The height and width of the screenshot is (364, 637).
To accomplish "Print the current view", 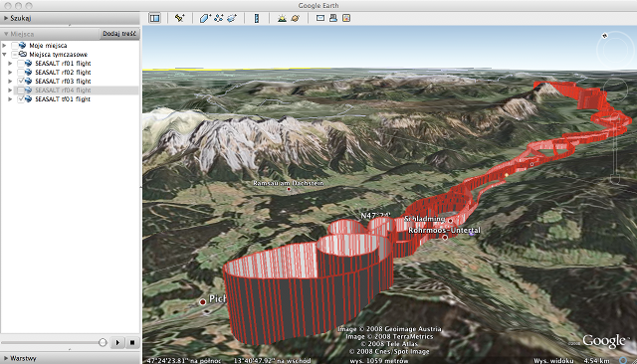I will (x=333, y=18).
